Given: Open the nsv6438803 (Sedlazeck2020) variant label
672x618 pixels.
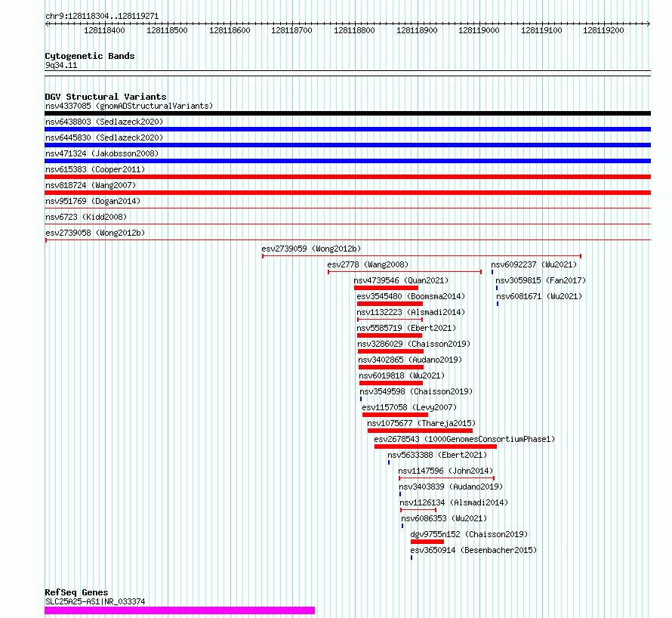Looking at the screenshot, I should pos(104,122).
